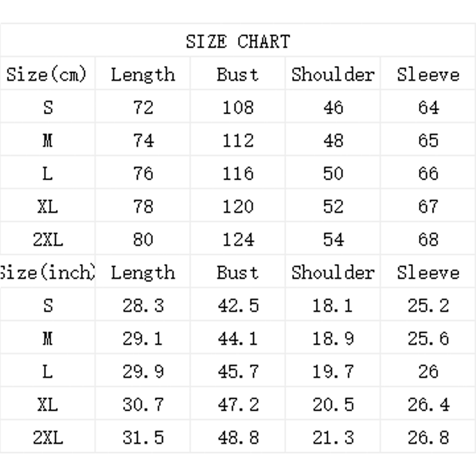
Task: Click the inch length value 30.7
Action: 143,405
